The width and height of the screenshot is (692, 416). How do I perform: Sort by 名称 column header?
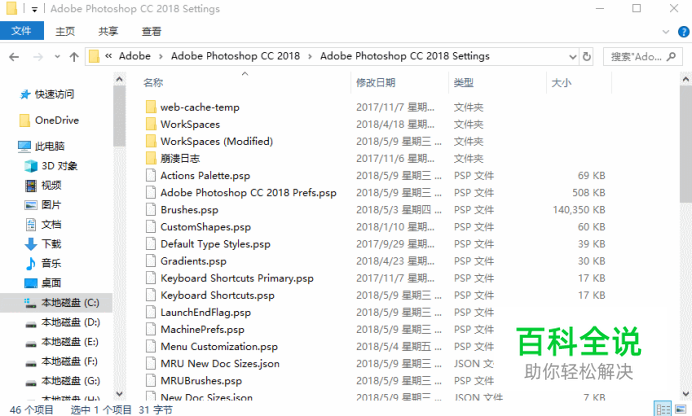click(x=153, y=82)
